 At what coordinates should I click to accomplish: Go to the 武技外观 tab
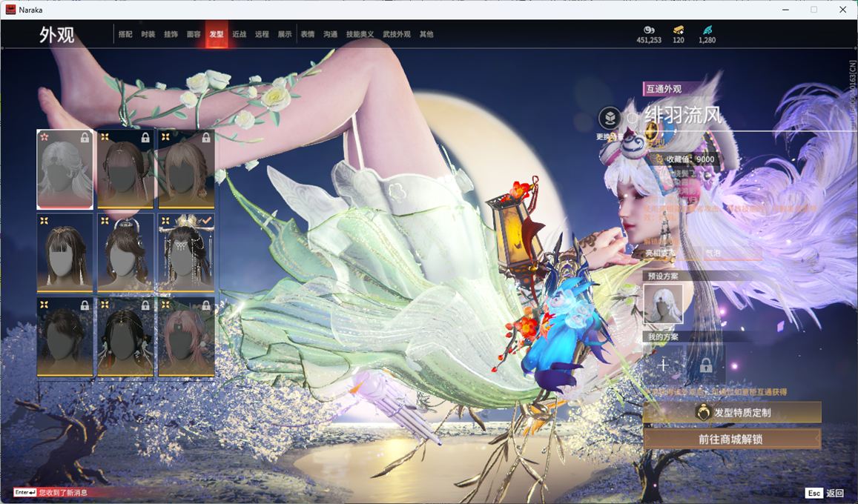(x=396, y=34)
